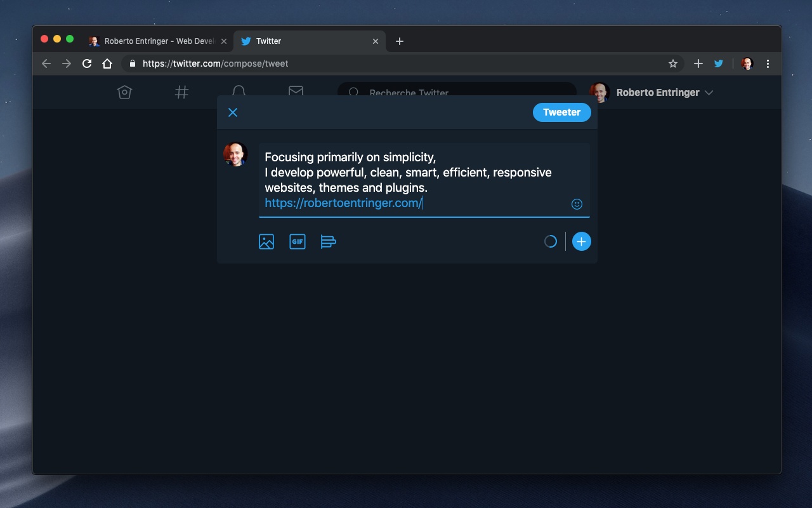Open the Twitter home icon
812x508 pixels.
pyautogui.click(x=124, y=93)
